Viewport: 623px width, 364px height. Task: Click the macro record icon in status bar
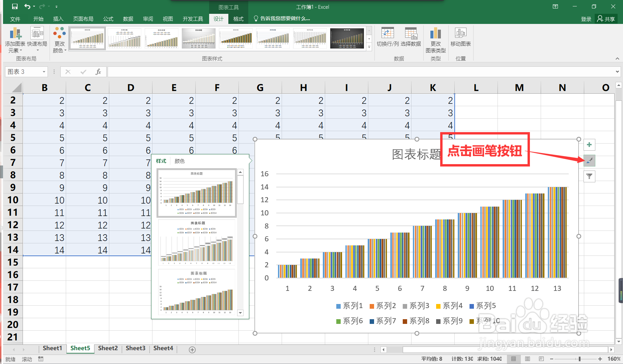[x=41, y=359]
